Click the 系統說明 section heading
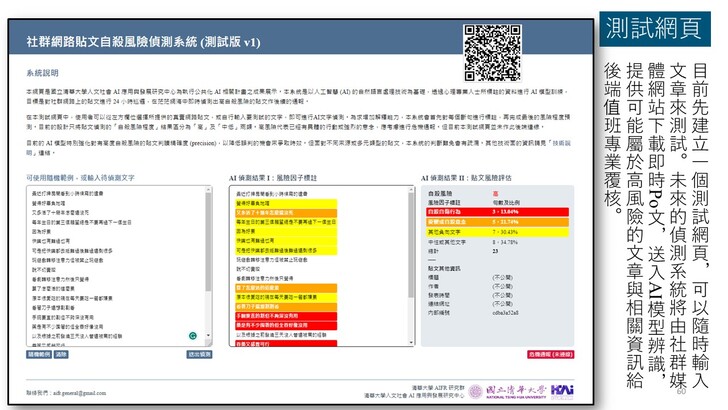Screen dimensions: 728x410 (x=43, y=74)
